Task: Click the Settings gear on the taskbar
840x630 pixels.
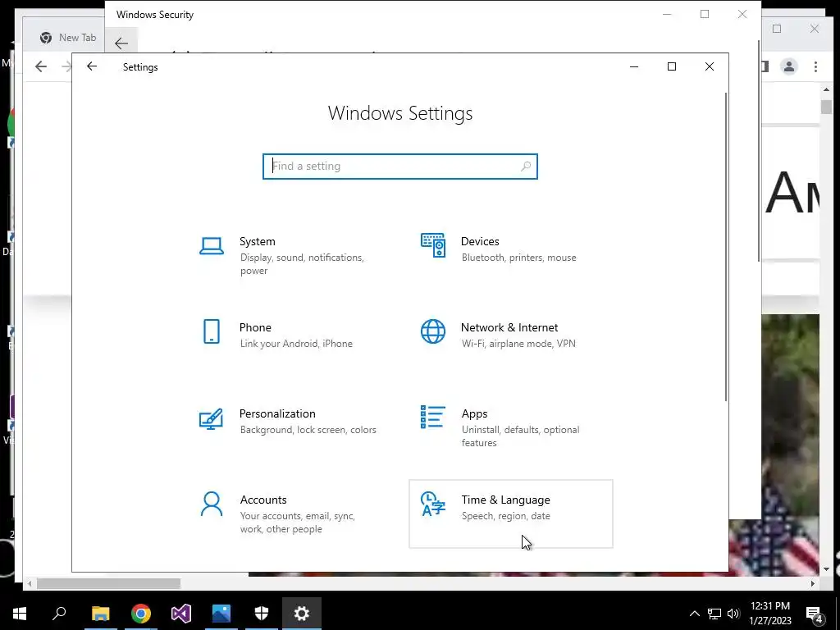Action: [302, 614]
